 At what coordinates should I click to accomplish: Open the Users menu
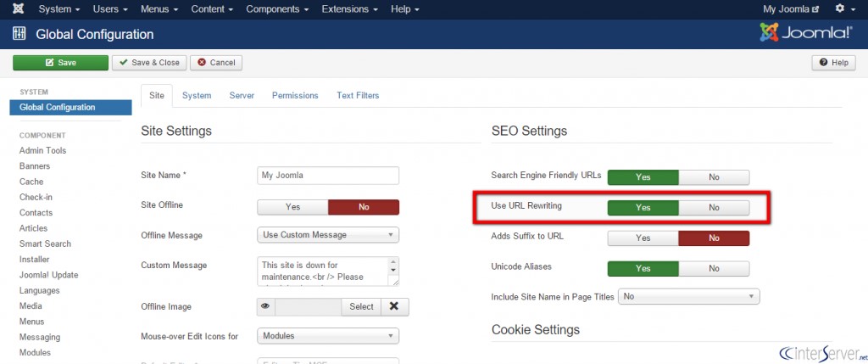point(111,8)
